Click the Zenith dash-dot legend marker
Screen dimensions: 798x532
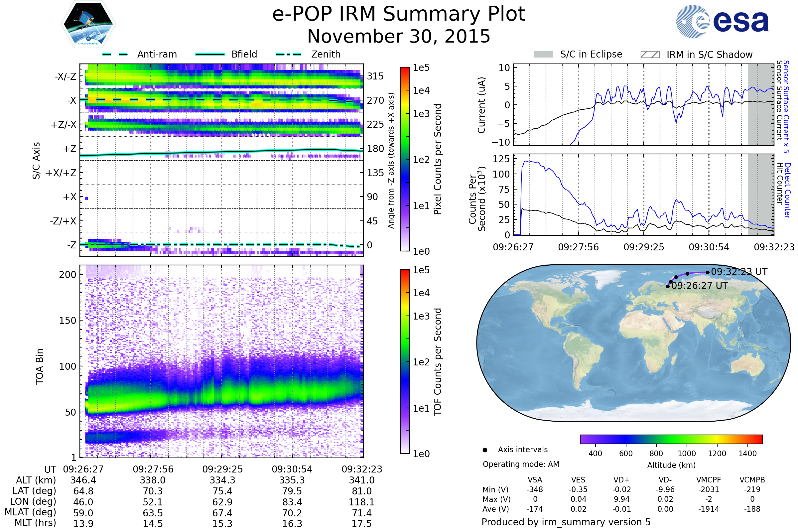pos(288,54)
